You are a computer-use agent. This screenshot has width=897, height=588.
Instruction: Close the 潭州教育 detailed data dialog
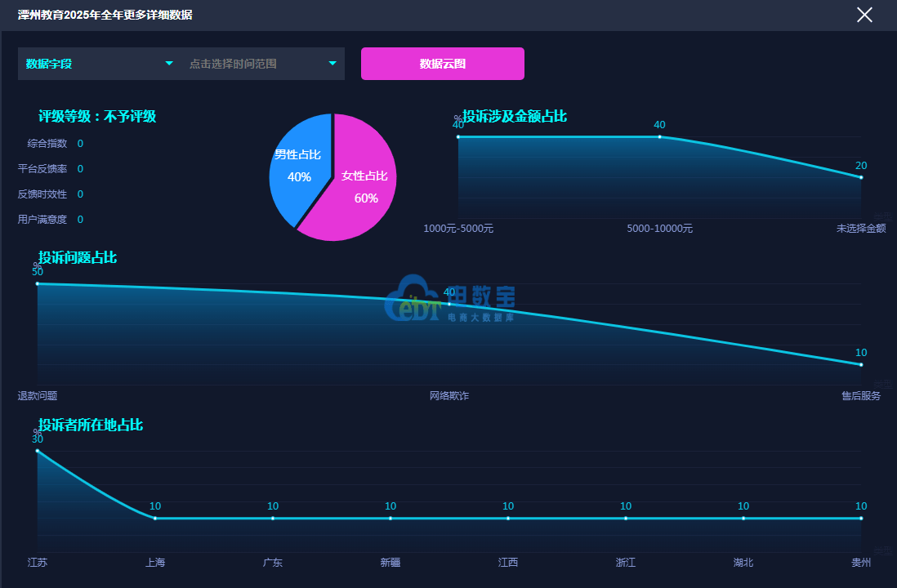pos(864,15)
